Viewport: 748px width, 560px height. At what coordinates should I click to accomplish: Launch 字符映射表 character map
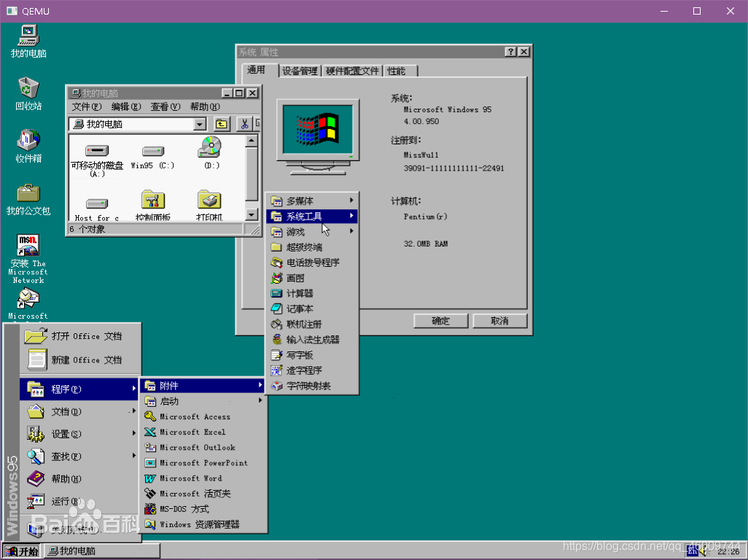pyautogui.click(x=313, y=386)
